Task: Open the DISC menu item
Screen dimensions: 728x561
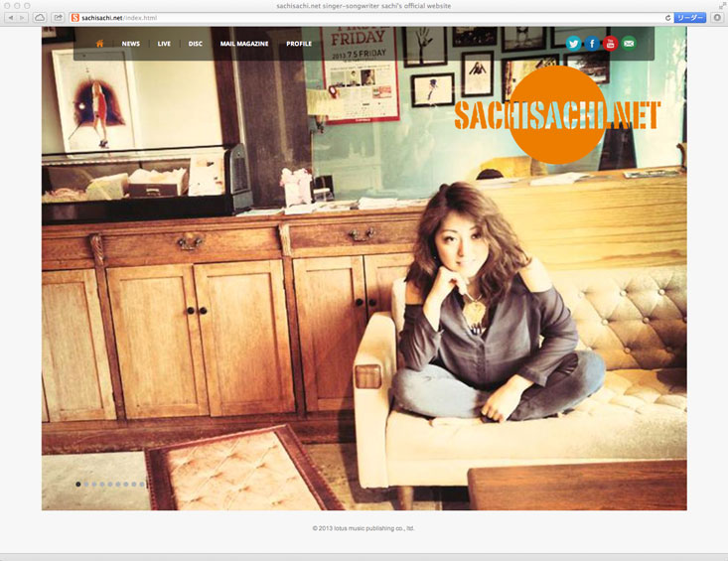Action: tap(195, 44)
